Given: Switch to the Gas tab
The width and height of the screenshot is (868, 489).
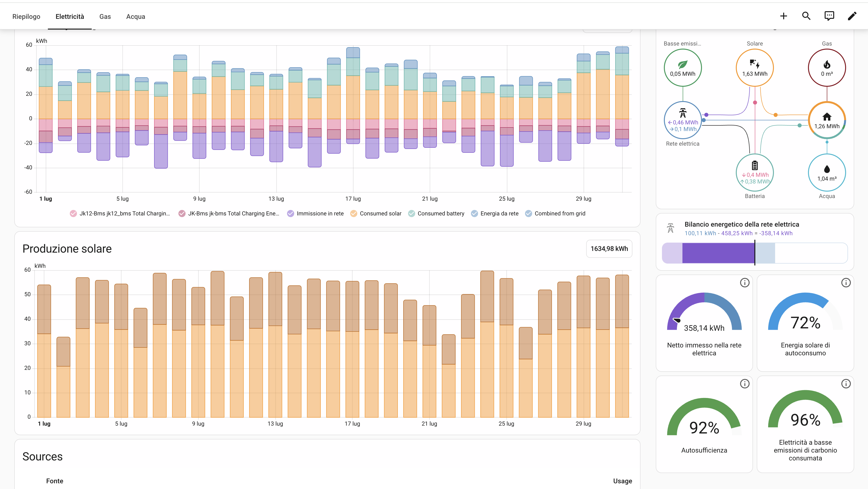Looking at the screenshot, I should (x=105, y=16).
